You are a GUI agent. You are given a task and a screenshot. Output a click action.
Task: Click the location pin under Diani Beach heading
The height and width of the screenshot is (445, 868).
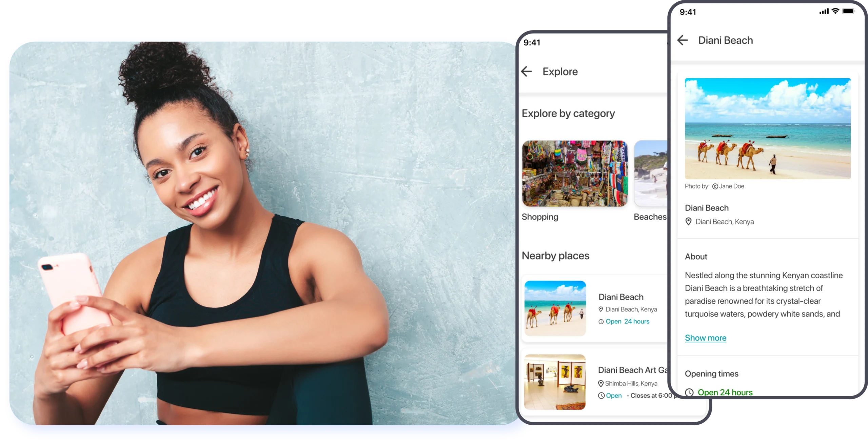[x=688, y=222]
